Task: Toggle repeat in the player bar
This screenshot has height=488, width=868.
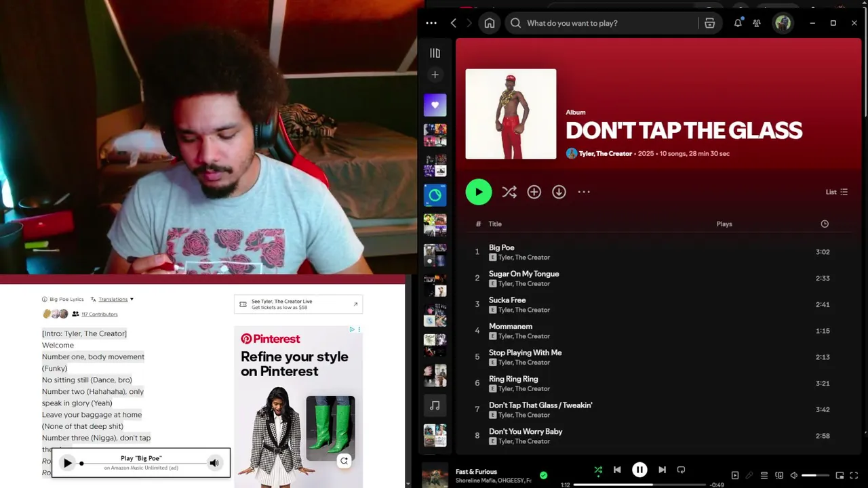Action: (x=681, y=470)
